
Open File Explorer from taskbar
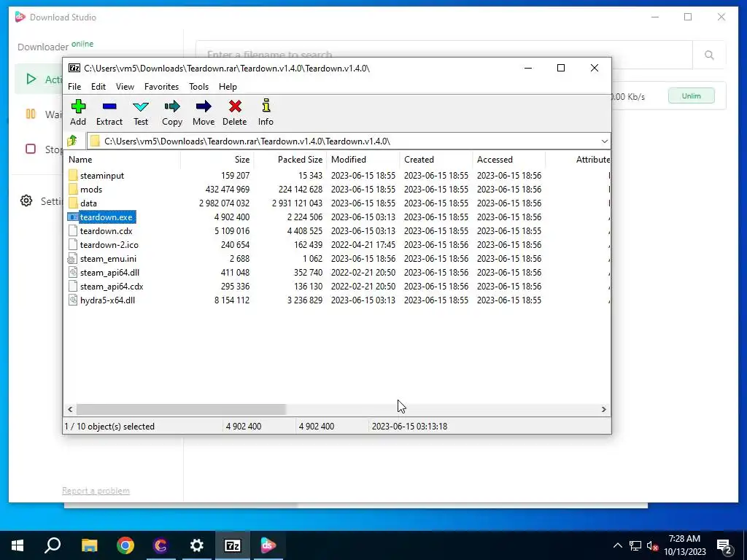point(89,545)
